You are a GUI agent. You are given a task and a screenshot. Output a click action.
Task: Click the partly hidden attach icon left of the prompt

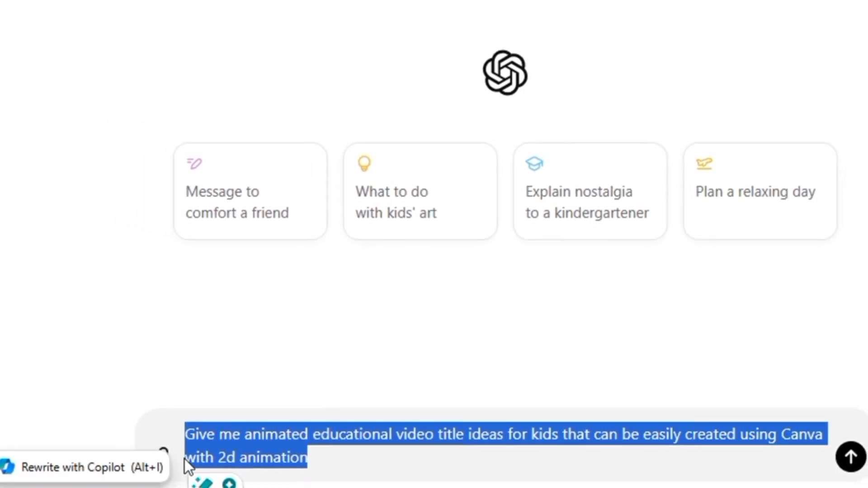coord(164,450)
